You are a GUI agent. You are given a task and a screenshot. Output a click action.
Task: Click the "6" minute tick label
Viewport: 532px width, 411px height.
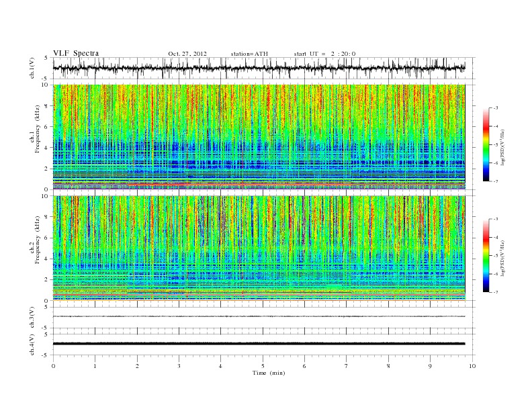(x=304, y=366)
